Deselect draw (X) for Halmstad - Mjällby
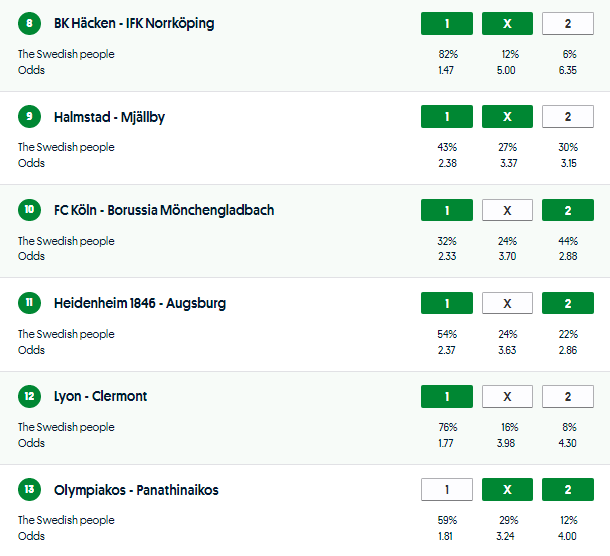 (507, 117)
